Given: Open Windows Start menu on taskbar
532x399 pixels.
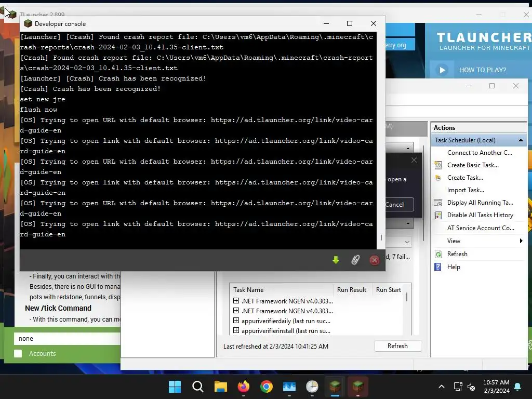Looking at the screenshot, I should pyautogui.click(x=175, y=387).
